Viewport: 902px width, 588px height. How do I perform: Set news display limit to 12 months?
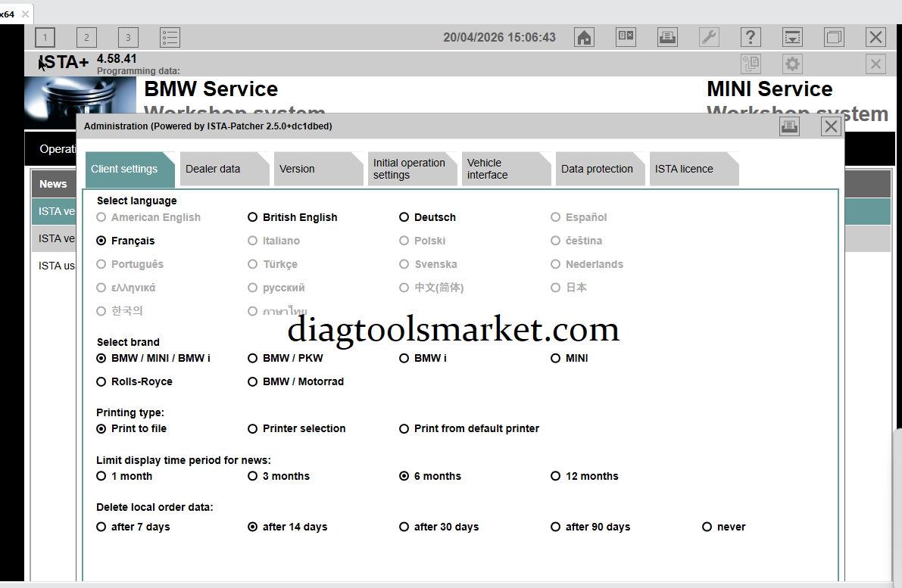point(556,477)
